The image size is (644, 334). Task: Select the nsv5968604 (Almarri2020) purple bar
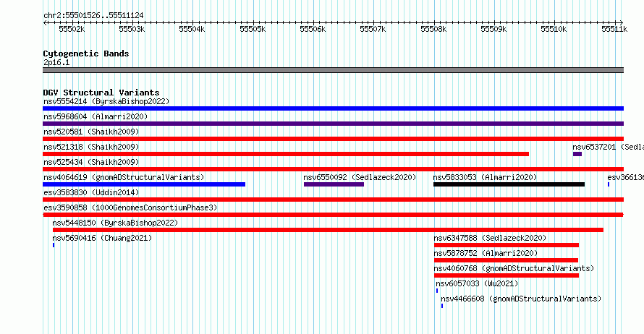[333, 124]
